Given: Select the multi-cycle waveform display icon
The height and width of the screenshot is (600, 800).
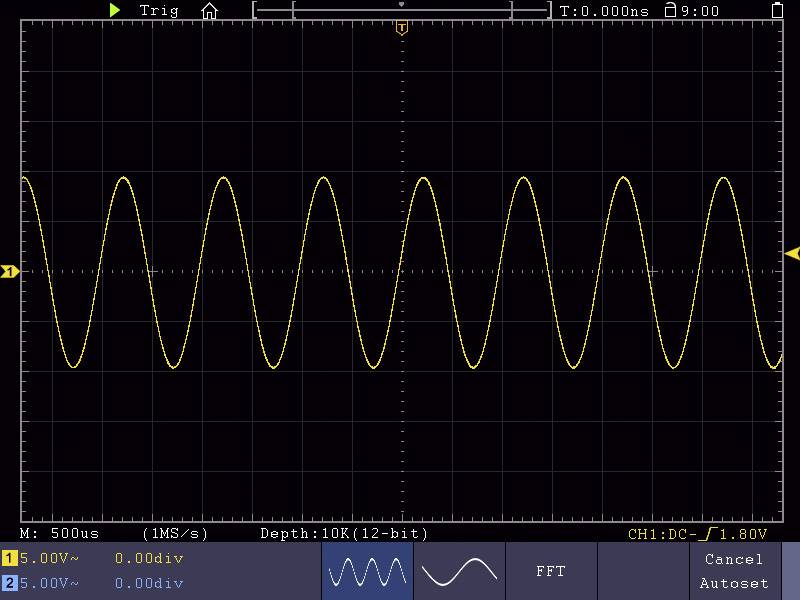Looking at the screenshot, I should (x=366, y=571).
